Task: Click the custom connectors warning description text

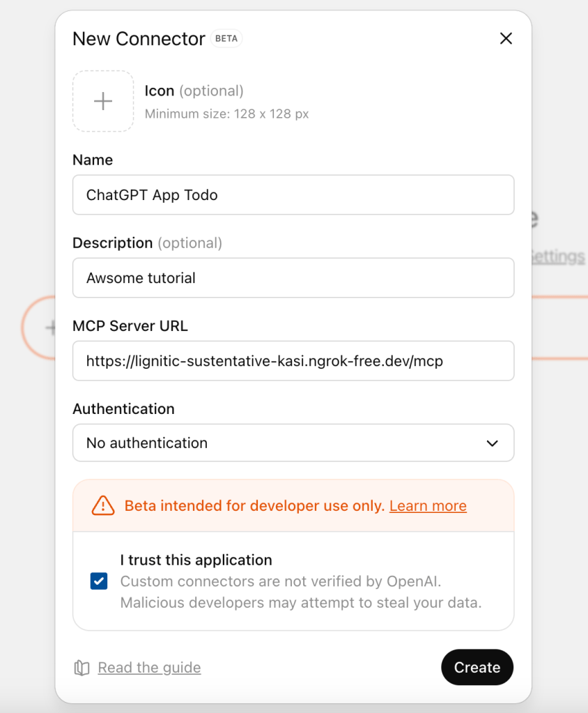Action: 300,592
